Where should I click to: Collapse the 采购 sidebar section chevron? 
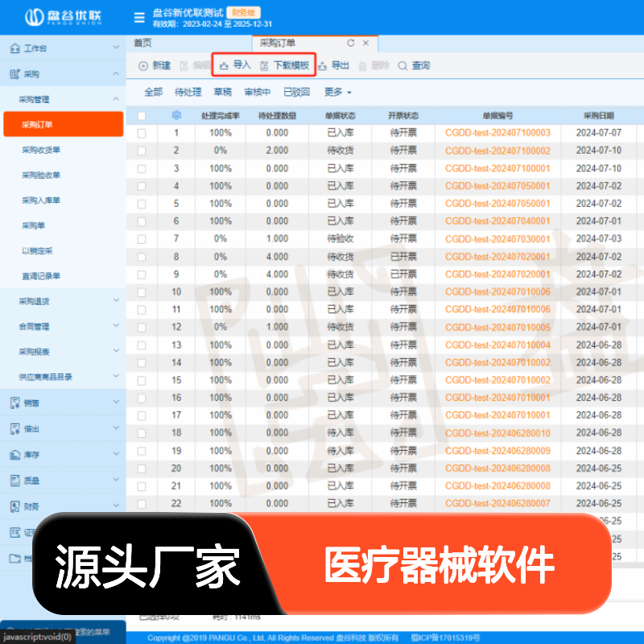[x=116, y=73]
